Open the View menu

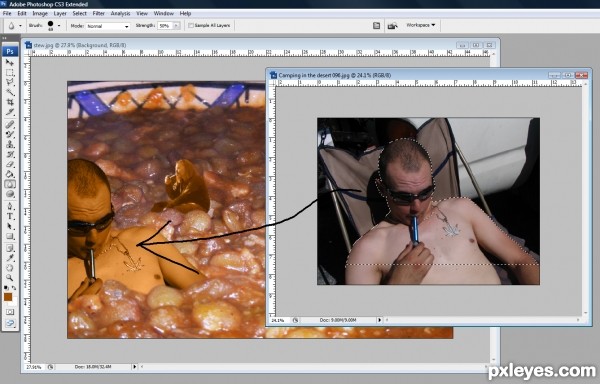click(x=142, y=13)
